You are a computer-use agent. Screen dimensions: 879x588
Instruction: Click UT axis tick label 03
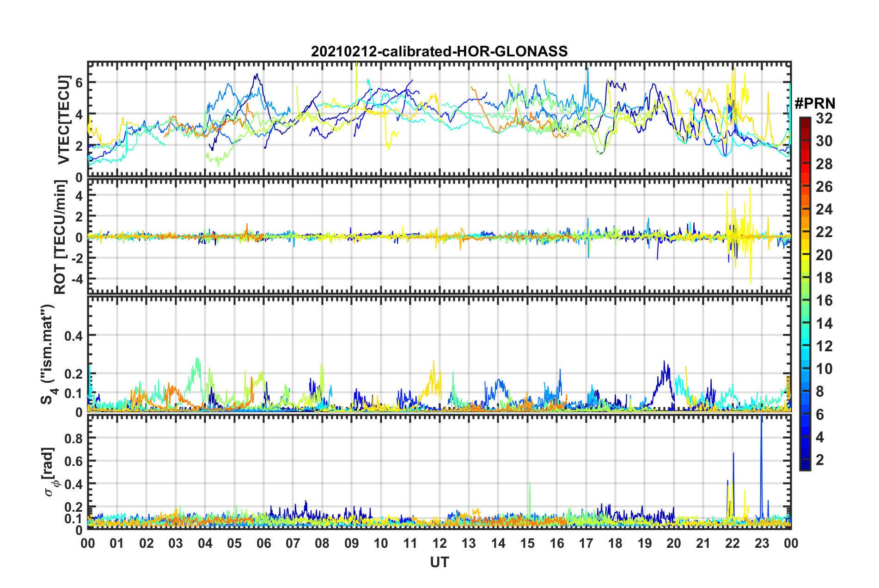coord(176,543)
